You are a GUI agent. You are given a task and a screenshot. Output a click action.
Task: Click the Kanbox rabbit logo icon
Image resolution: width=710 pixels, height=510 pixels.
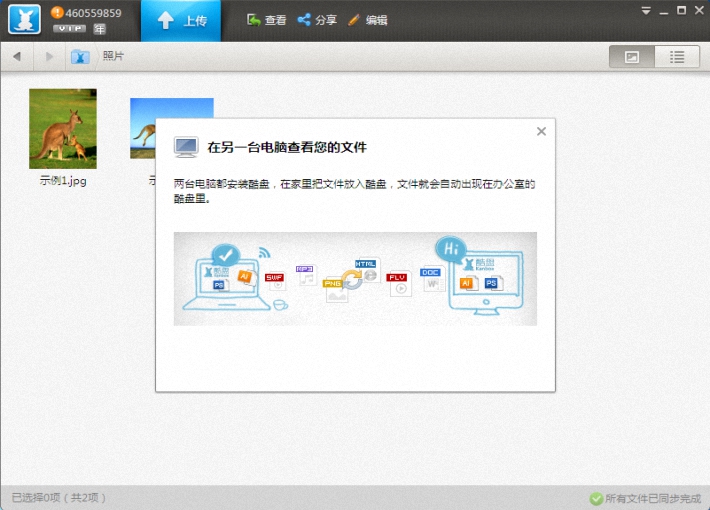point(24,19)
